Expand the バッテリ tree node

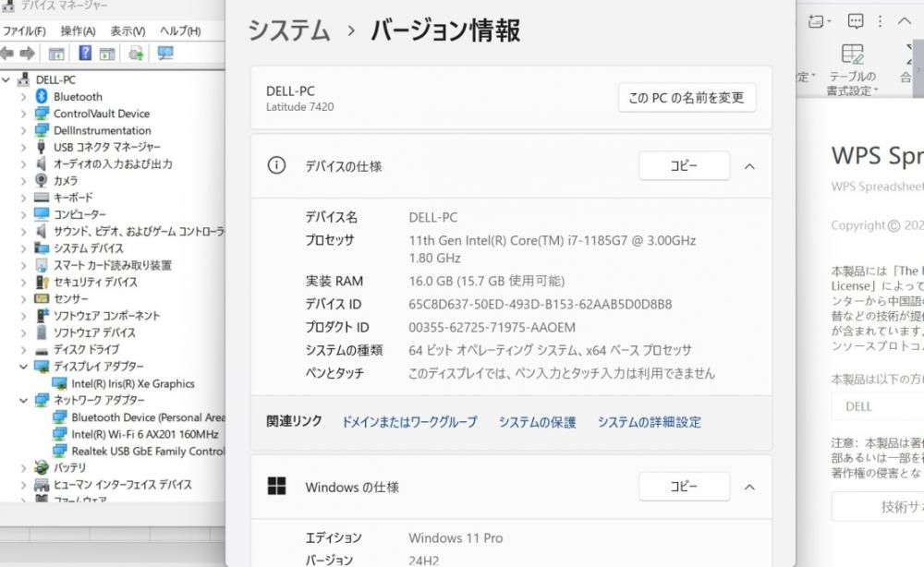coord(24,468)
